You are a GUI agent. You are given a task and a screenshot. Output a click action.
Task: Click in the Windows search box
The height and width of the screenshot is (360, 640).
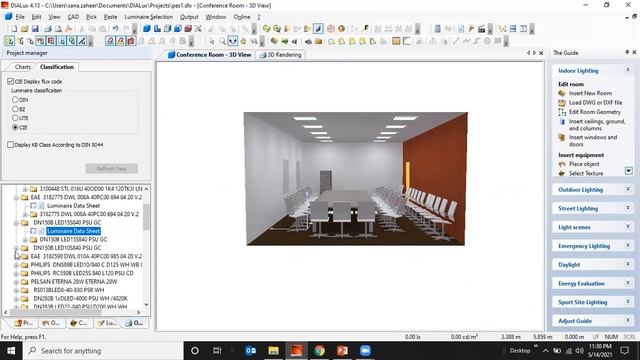(x=102, y=351)
